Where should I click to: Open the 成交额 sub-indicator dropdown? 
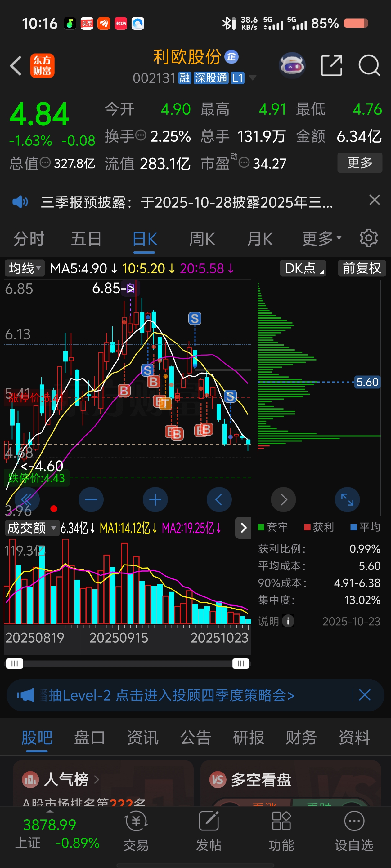coord(32,528)
